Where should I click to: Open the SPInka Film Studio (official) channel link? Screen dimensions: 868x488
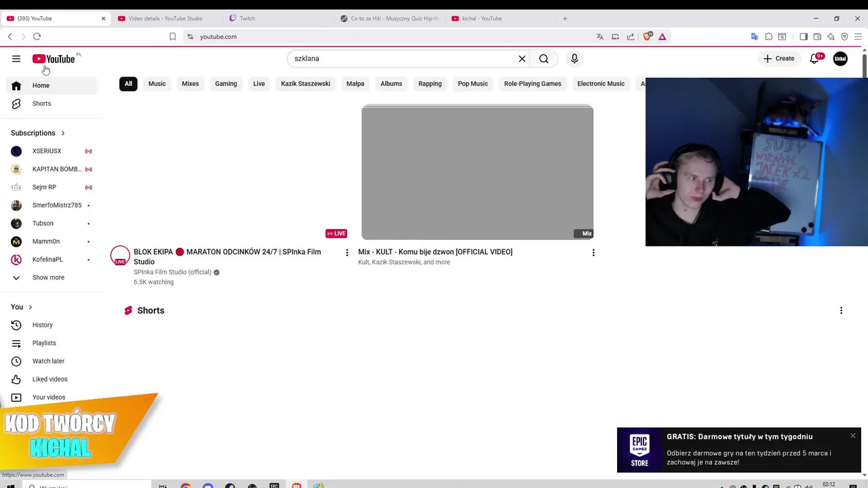172,272
